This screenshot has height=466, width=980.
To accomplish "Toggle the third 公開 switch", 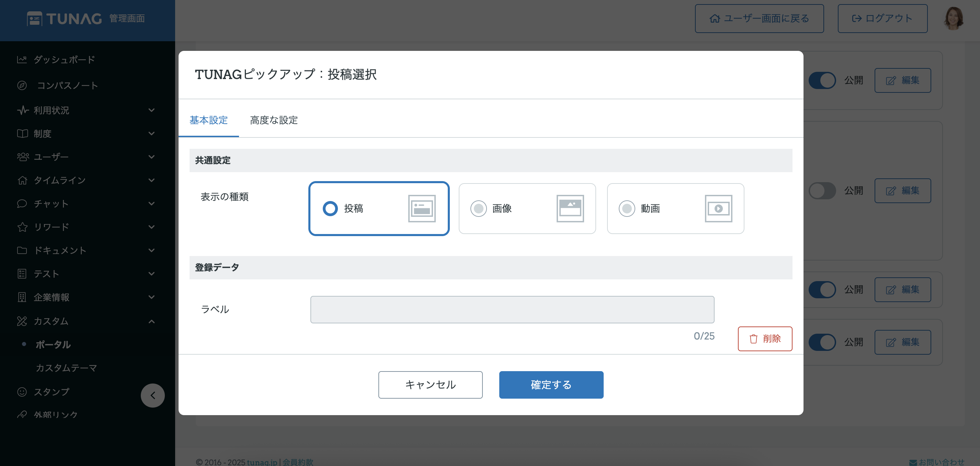I will coord(822,290).
